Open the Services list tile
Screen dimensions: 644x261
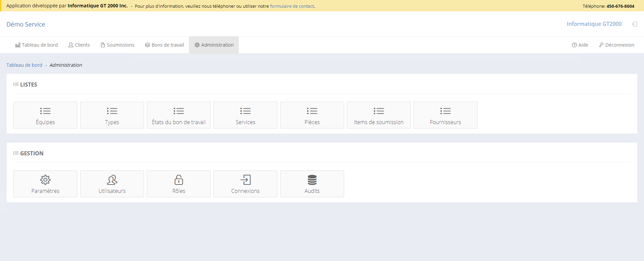click(x=245, y=115)
